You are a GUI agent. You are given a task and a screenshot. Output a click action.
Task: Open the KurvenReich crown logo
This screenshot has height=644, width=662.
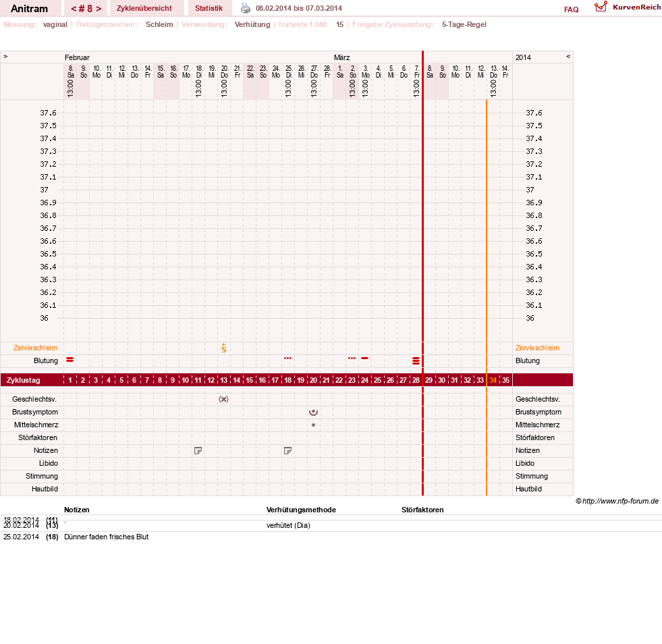coord(601,7)
